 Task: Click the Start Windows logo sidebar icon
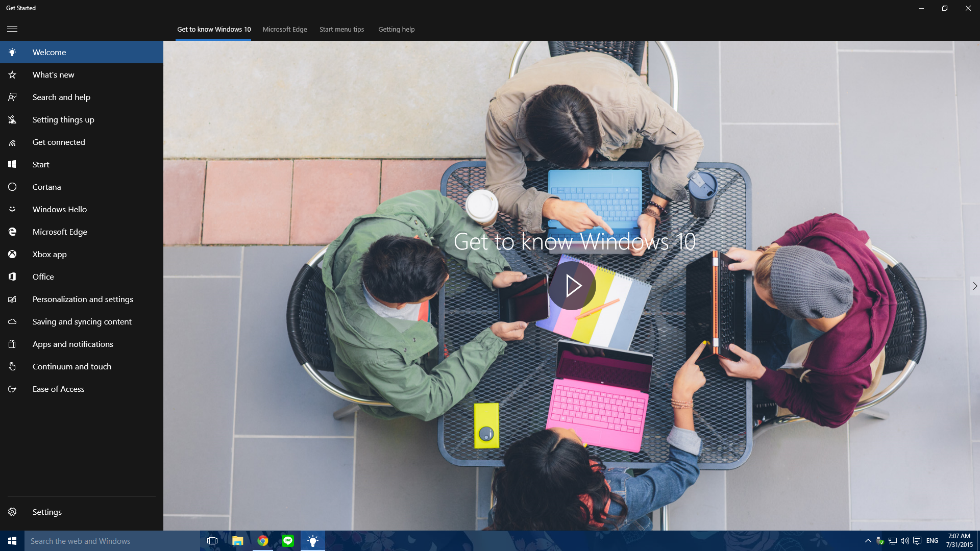point(12,164)
